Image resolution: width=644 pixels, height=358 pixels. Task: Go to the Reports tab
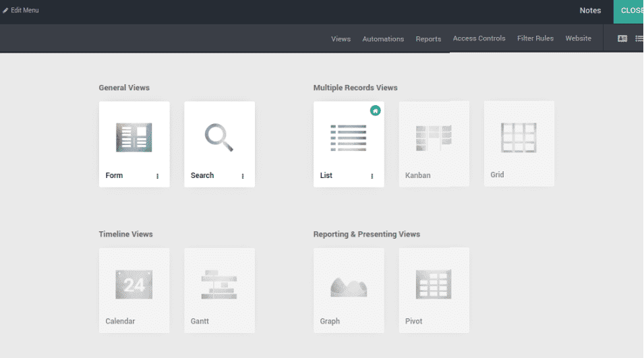(x=428, y=39)
